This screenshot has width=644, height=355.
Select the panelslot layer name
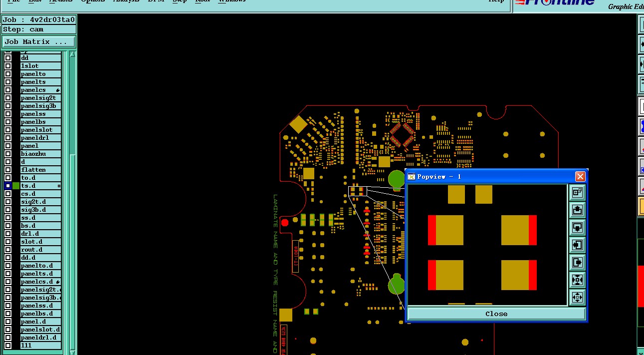[x=41, y=130]
